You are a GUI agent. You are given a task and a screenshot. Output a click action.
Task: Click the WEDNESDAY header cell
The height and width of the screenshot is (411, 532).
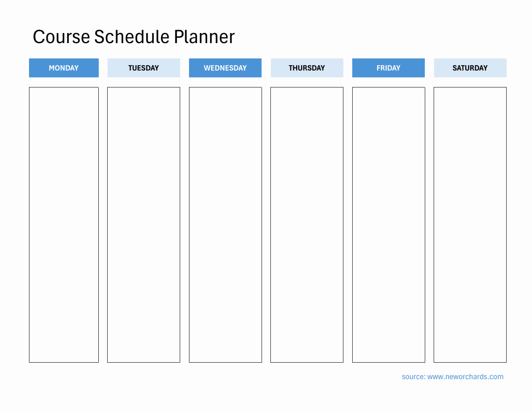225,68
